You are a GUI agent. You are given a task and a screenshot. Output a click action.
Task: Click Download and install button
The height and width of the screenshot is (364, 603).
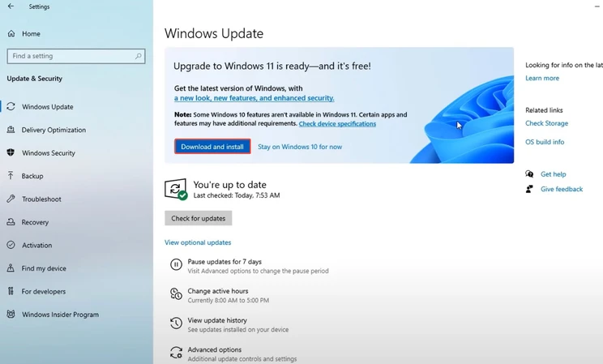point(212,147)
